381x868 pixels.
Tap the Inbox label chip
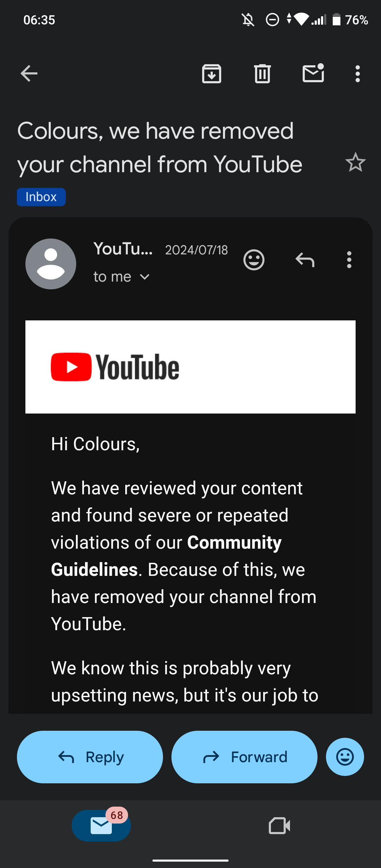[x=41, y=197]
